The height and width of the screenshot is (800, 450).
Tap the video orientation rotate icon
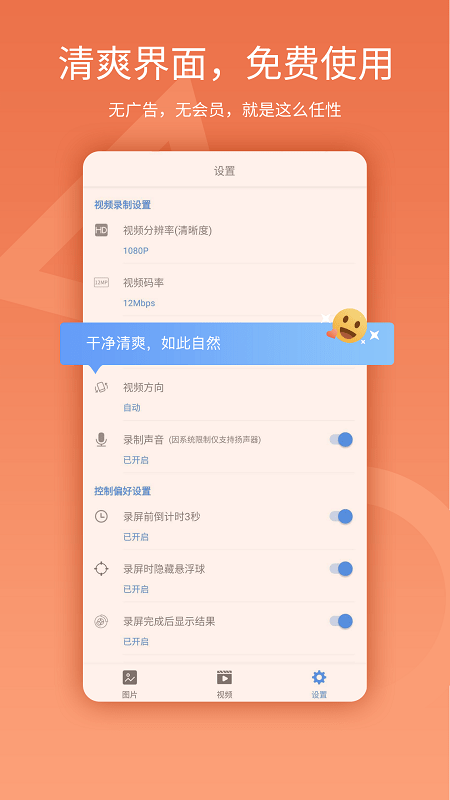(x=101, y=387)
